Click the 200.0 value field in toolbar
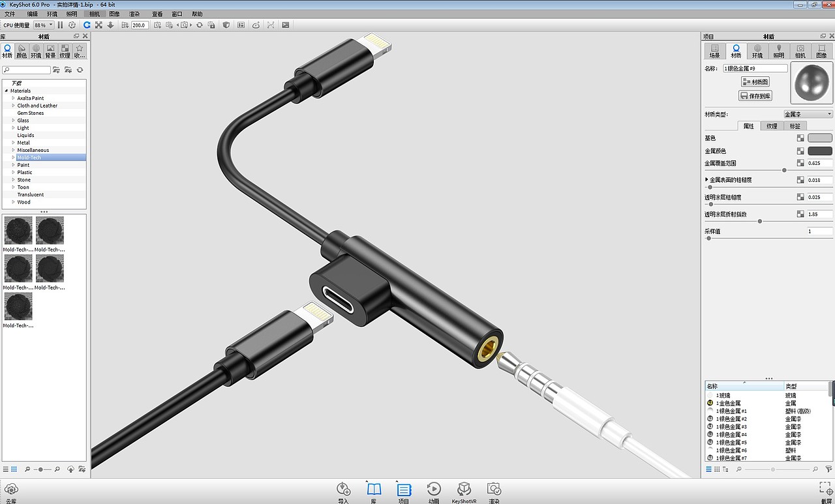The height and width of the screenshot is (504, 835). pyautogui.click(x=140, y=25)
